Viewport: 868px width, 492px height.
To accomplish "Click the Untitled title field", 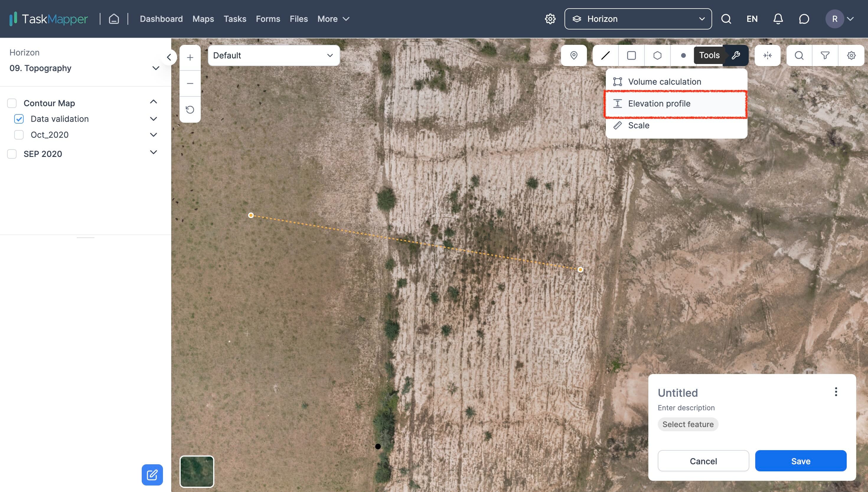I will pyautogui.click(x=678, y=393).
